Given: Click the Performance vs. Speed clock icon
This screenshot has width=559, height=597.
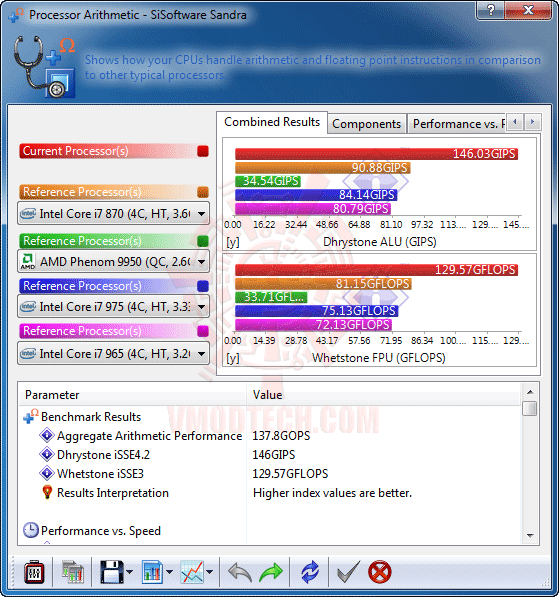Looking at the screenshot, I should click(31, 530).
